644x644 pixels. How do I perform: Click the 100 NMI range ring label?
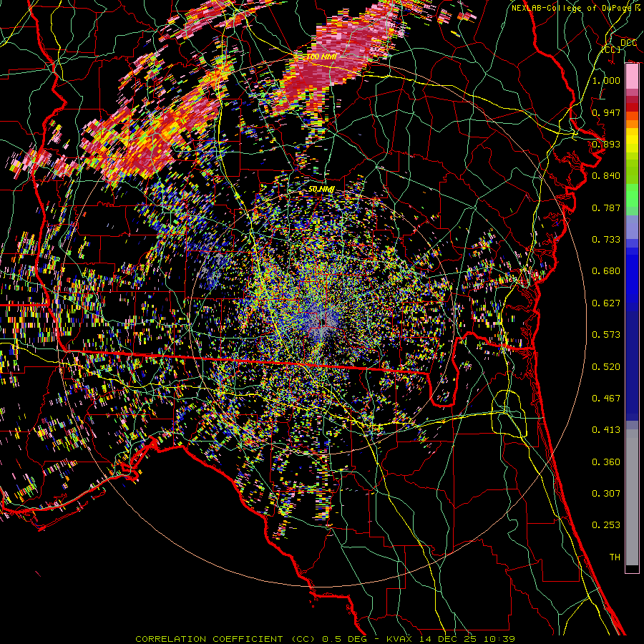coord(321,57)
